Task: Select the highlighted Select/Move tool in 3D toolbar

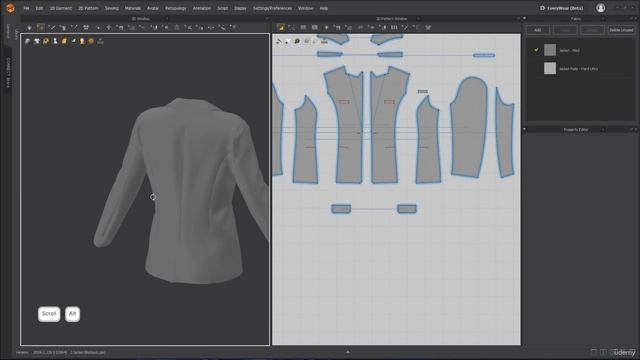Action: (40, 27)
